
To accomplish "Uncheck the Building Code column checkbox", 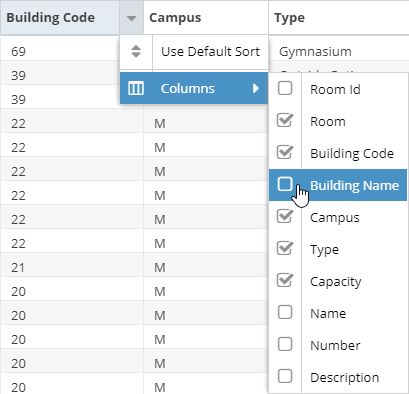I will point(285,152).
